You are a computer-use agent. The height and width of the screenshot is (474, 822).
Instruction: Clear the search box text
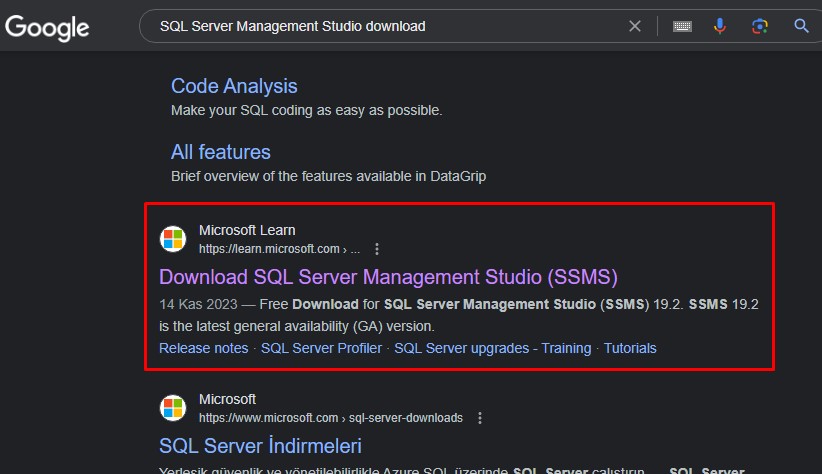pos(634,26)
